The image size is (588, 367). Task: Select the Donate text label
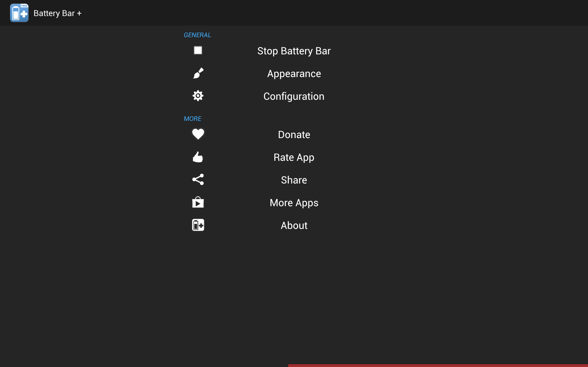pos(294,135)
